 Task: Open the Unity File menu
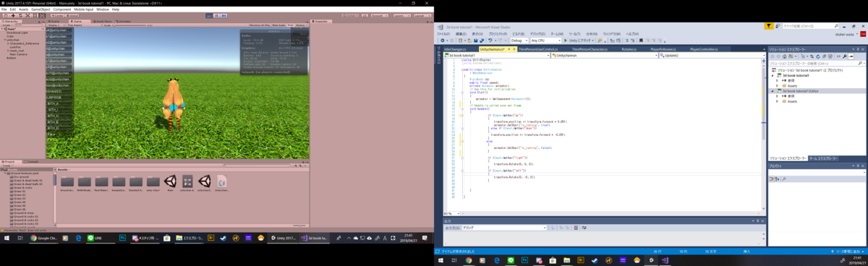(4, 9)
